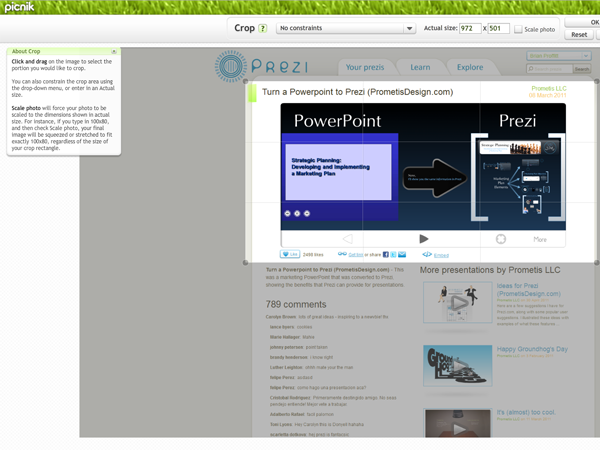Click More in the prezi player
This screenshot has width=600, height=450.
[540, 240]
